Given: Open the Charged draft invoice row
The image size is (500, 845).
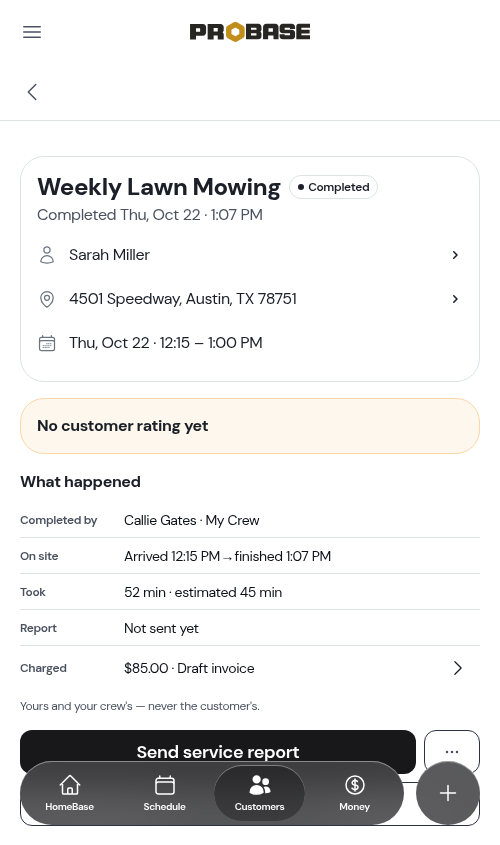Looking at the screenshot, I should point(250,668).
